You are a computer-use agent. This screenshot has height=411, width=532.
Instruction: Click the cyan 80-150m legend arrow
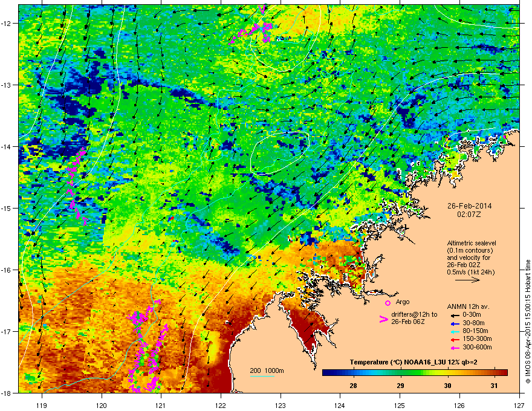[454, 331]
